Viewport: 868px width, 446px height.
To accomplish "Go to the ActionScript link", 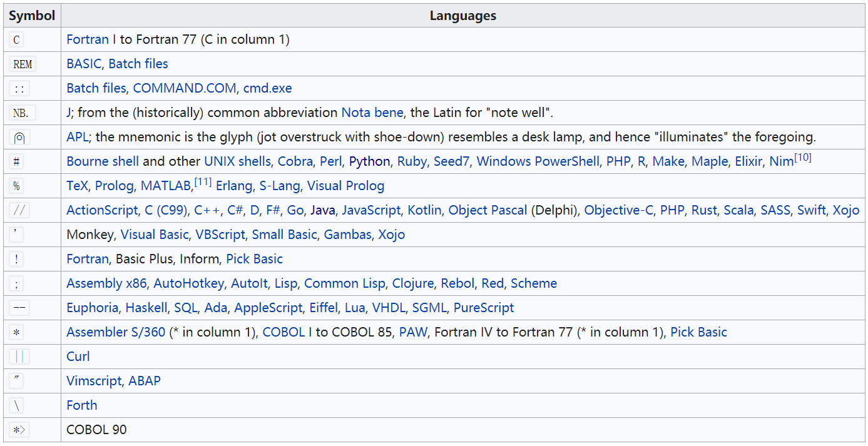I will [102, 210].
